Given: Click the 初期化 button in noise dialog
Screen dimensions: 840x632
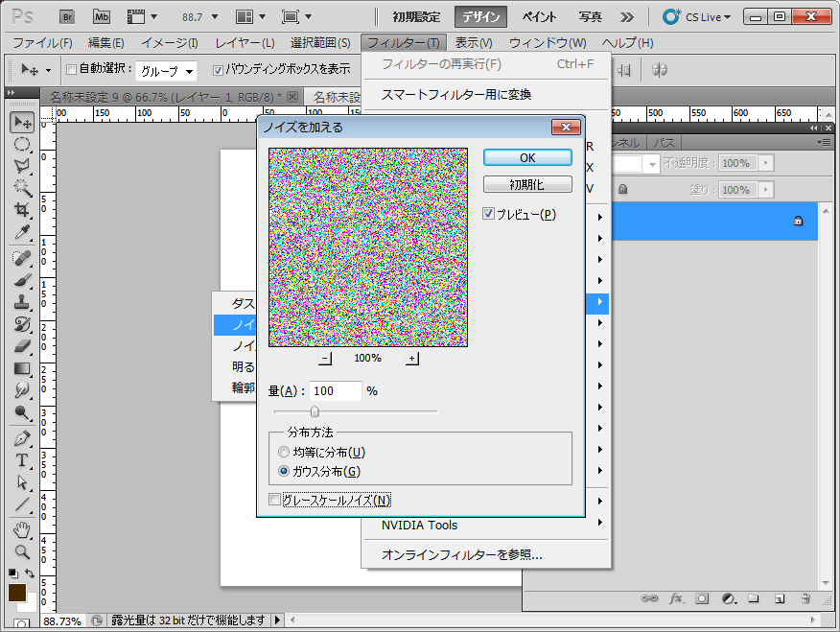Looking at the screenshot, I should click(x=527, y=184).
